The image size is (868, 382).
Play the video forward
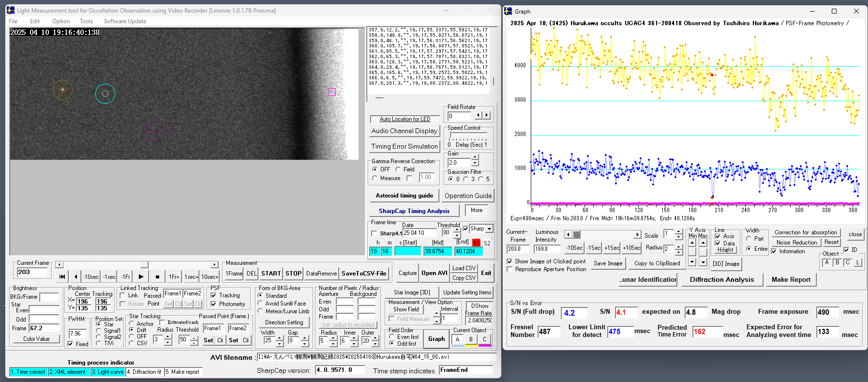click(141, 277)
